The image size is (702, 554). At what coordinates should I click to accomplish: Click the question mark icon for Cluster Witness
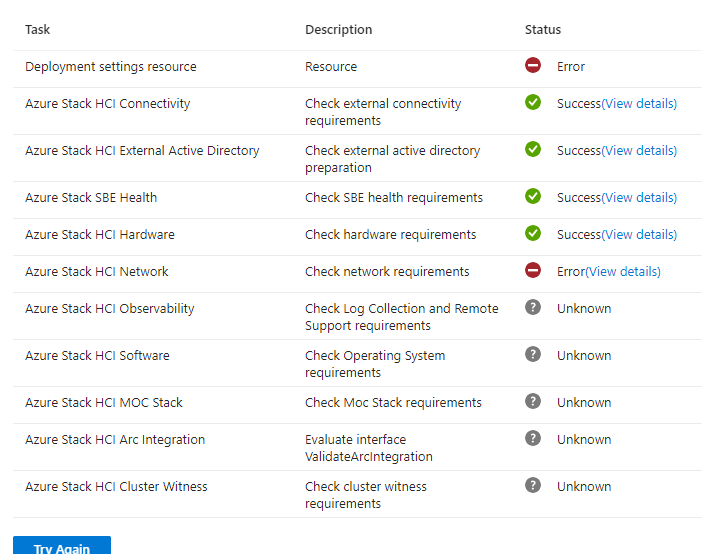pyautogui.click(x=533, y=485)
